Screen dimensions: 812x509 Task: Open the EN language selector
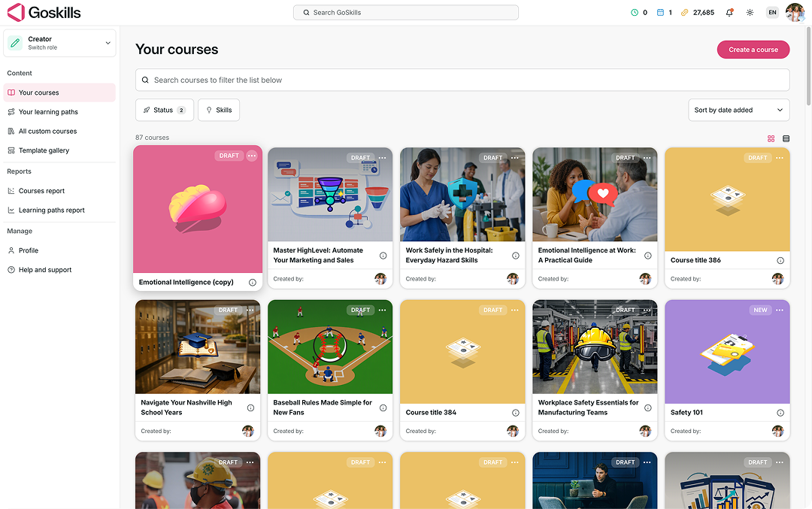click(x=772, y=13)
